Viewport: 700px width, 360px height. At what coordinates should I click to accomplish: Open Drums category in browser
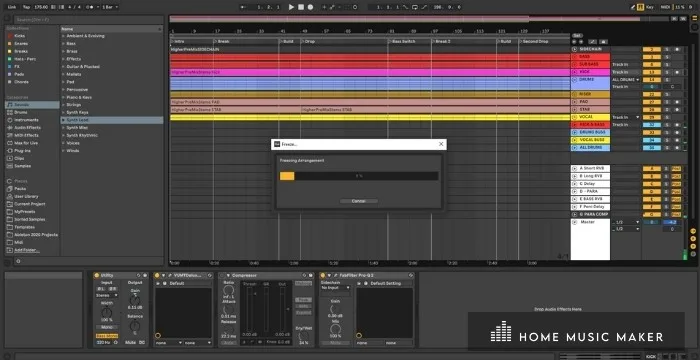pos(21,112)
